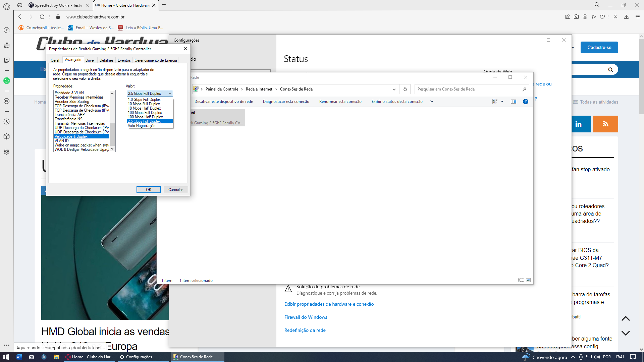Click the website search magnifier icon
This screenshot has width=644, height=362.
[610, 70]
